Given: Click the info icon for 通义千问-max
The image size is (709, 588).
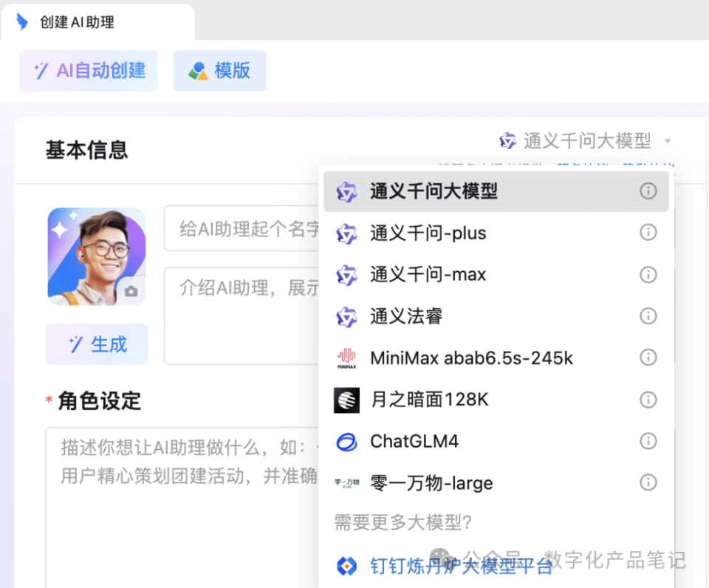Looking at the screenshot, I should click(648, 275).
